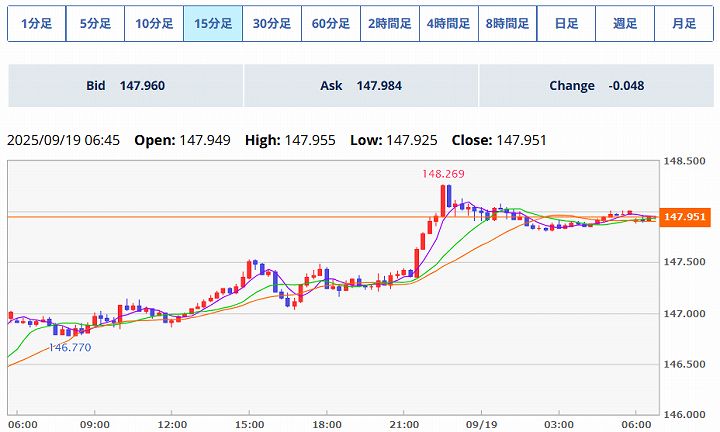Viewport: 720px width, 432px height.
Task: Click the 15:00 time axis label
Action: pos(249,425)
